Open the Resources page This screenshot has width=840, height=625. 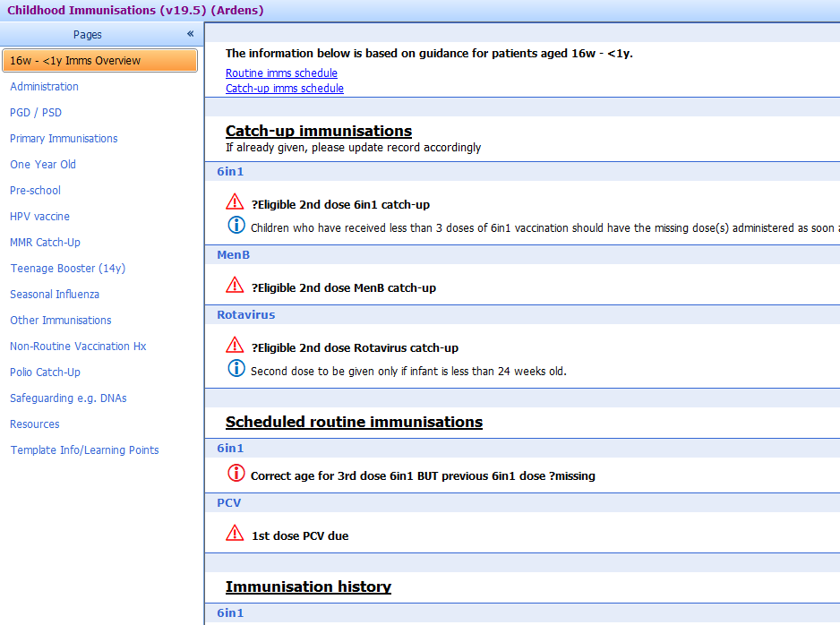point(35,424)
